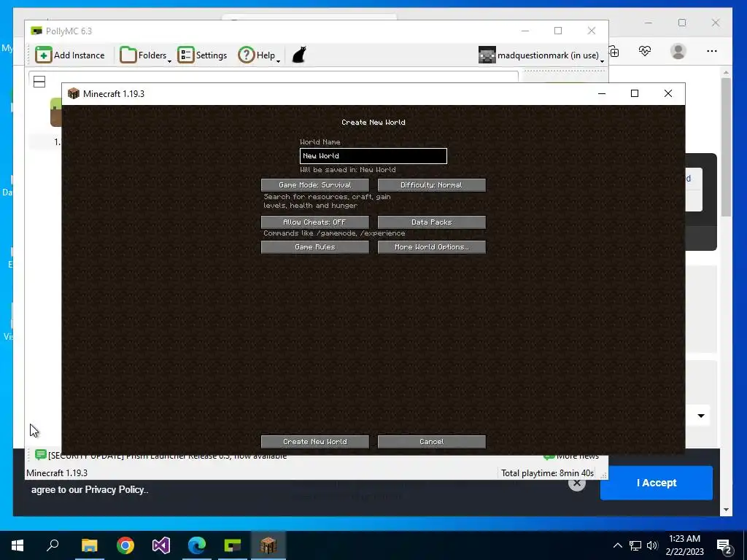Open the Edge three-dots menu
The height and width of the screenshot is (560, 747).
click(x=712, y=51)
